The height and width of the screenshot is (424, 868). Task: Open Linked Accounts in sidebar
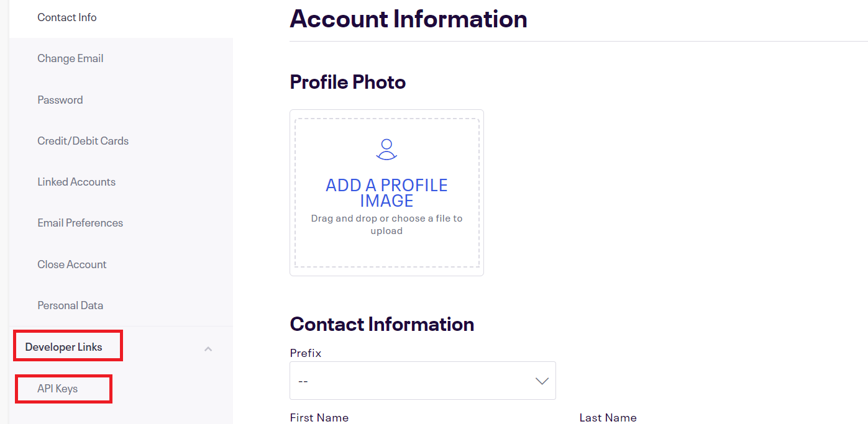pyautogui.click(x=76, y=182)
